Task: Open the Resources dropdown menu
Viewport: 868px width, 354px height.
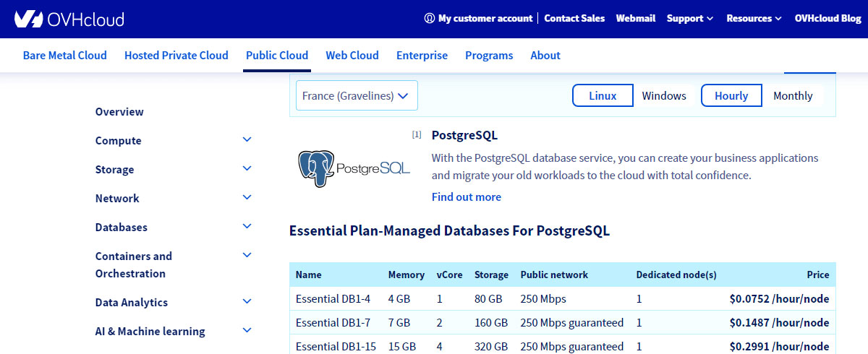Action: 754,19
